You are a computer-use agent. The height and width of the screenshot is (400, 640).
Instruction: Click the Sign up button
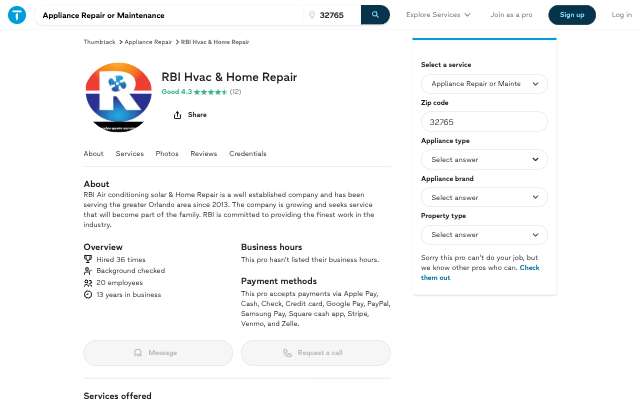coord(572,15)
